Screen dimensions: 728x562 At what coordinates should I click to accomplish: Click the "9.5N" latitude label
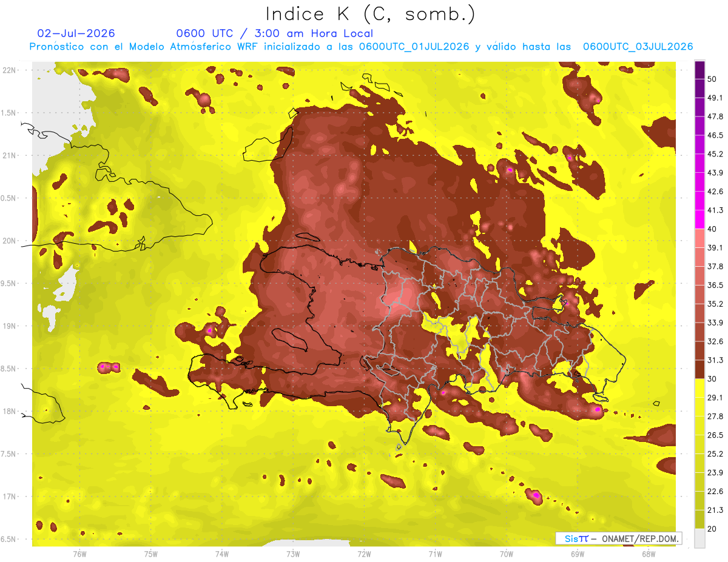click(8, 284)
